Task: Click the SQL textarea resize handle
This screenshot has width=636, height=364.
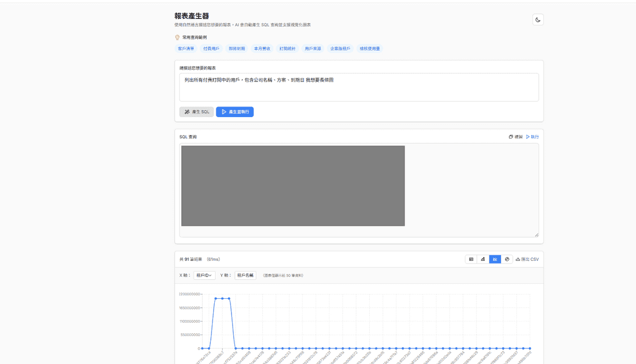Action: pos(536,235)
